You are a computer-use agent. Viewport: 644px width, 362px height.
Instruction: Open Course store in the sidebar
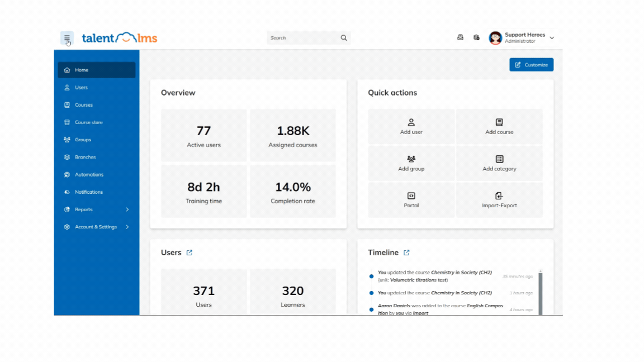[97, 122]
